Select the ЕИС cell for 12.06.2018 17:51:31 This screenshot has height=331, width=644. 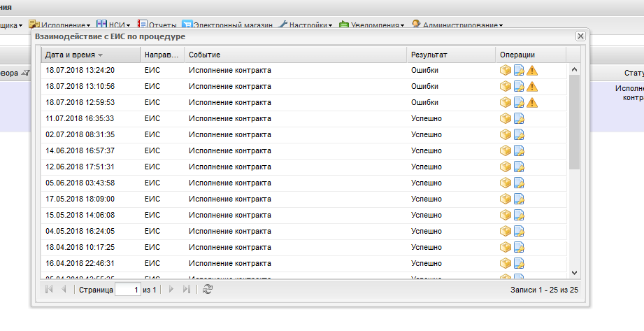pos(152,167)
